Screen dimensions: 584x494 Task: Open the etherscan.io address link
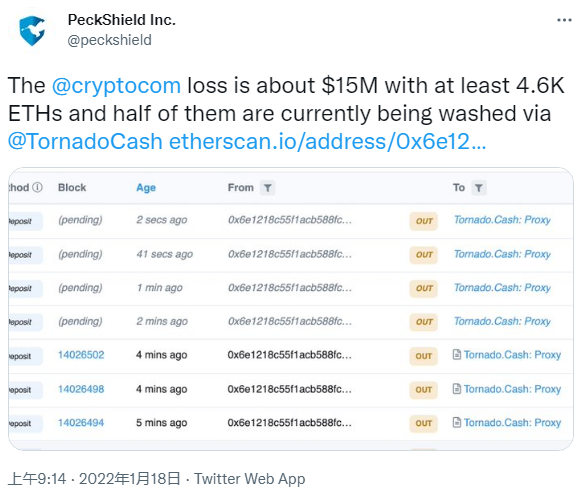click(x=328, y=142)
